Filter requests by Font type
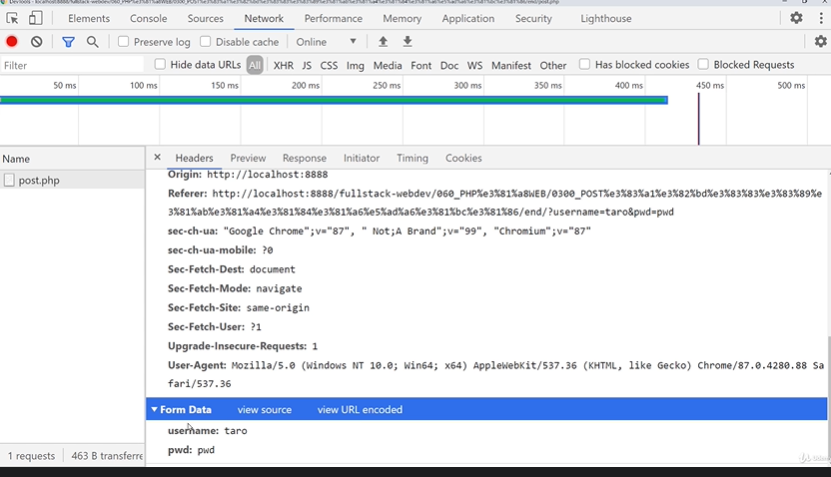Image resolution: width=831 pixels, height=477 pixels. [x=421, y=65]
